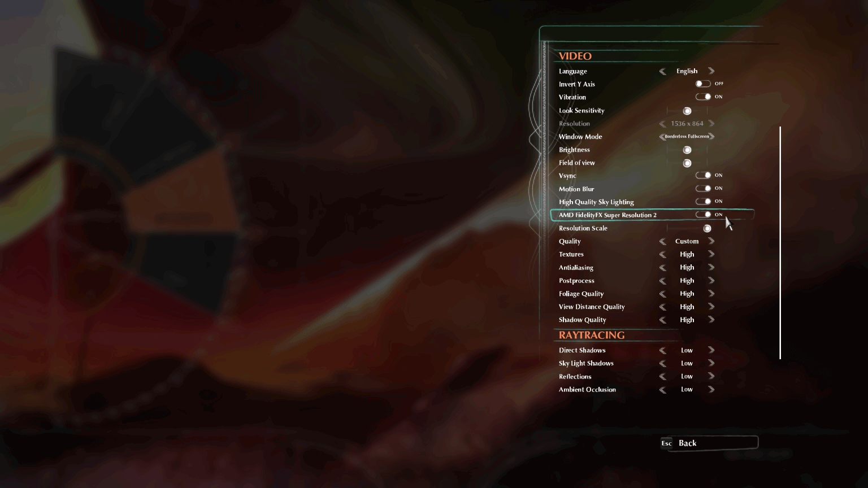Viewport: 868px width, 488px height.
Task: Select the Sky Light Shadows row
Action: pyautogui.click(x=652, y=363)
